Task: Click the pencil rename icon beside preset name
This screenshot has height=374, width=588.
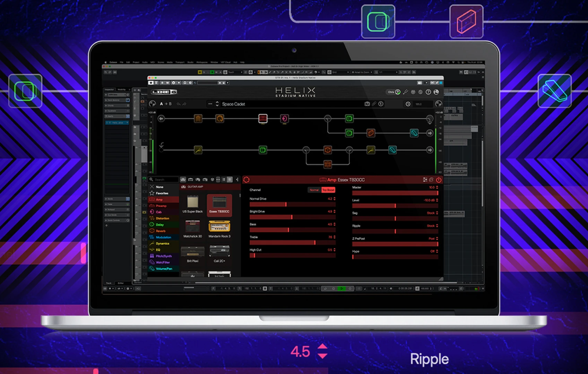Action: pos(374,104)
